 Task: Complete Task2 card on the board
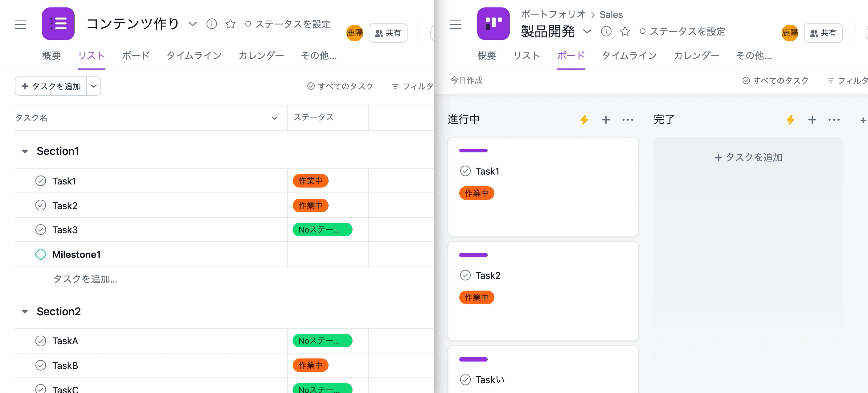coord(465,275)
